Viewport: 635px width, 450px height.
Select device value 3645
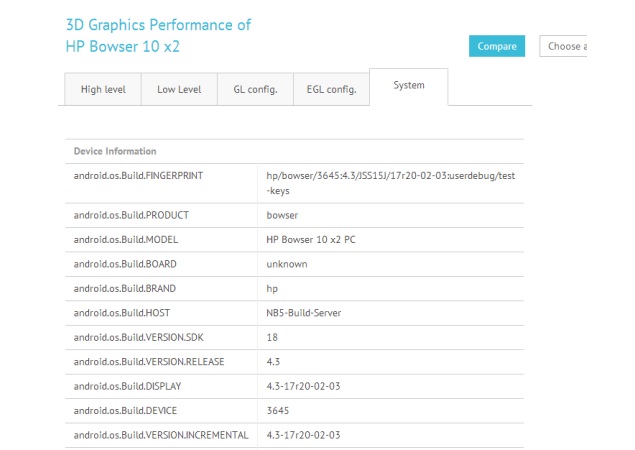278,411
